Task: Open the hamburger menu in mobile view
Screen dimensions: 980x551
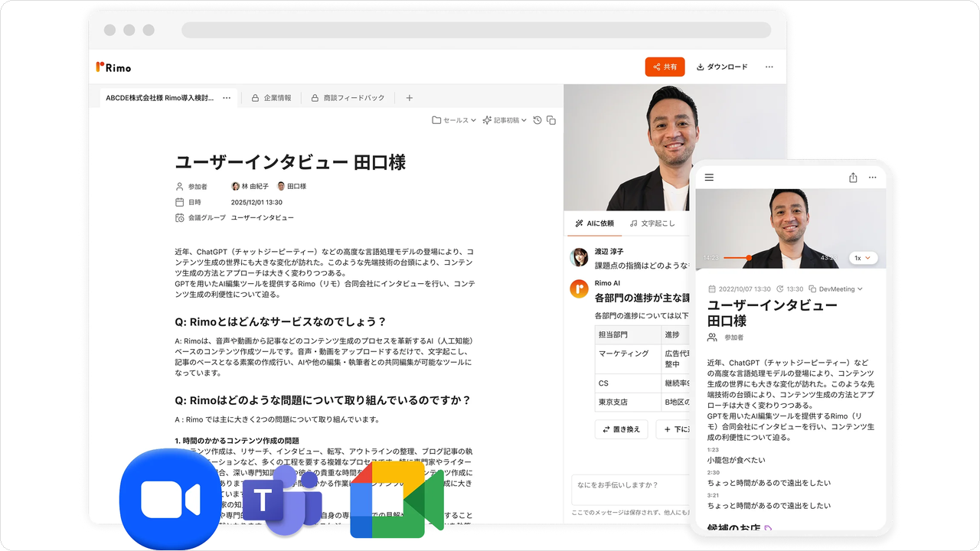Action: (709, 178)
